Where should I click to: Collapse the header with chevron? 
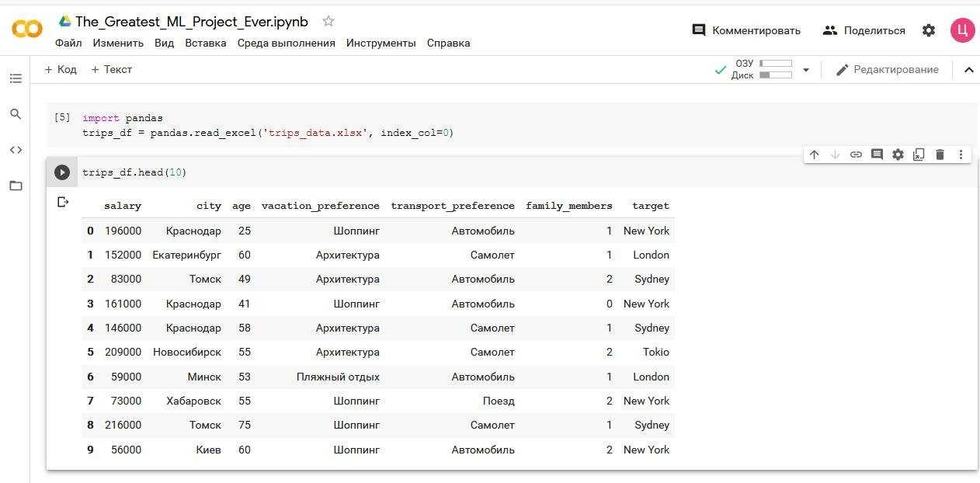click(968, 70)
